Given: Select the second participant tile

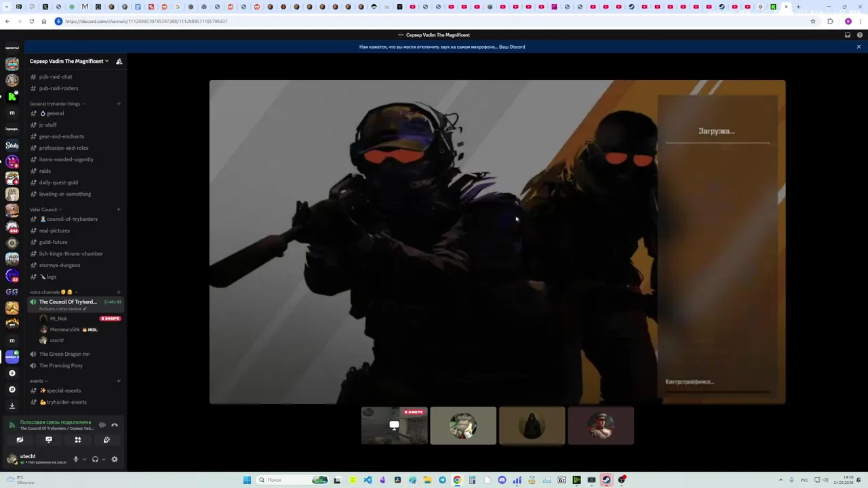Looking at the screenshot, I should tap(463, 426).
